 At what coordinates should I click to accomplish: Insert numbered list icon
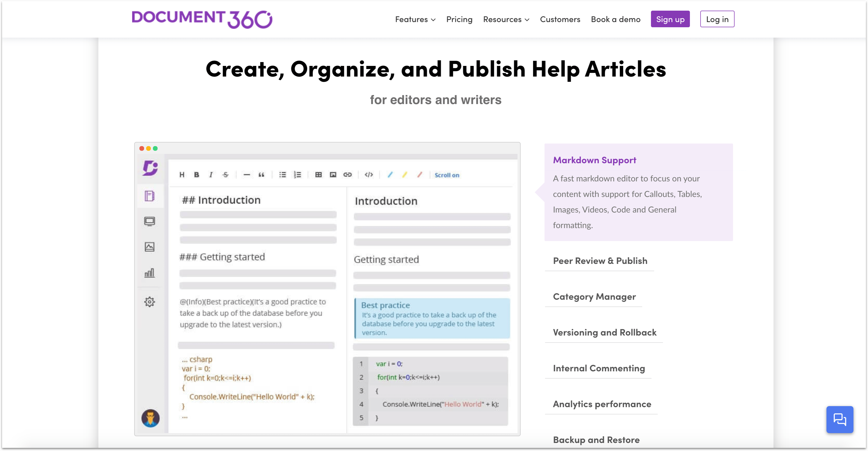tap(297, 174)
